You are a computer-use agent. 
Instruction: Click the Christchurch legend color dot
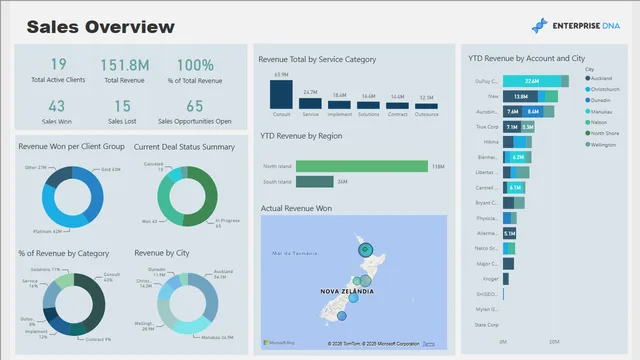pos(588,89)
